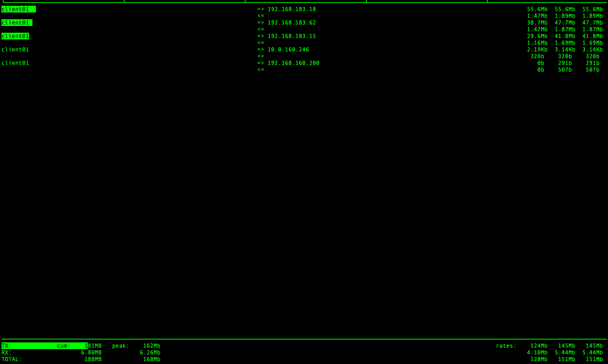
Task: Click the first 55.6Mb rate value
Action: coord(537,9)
